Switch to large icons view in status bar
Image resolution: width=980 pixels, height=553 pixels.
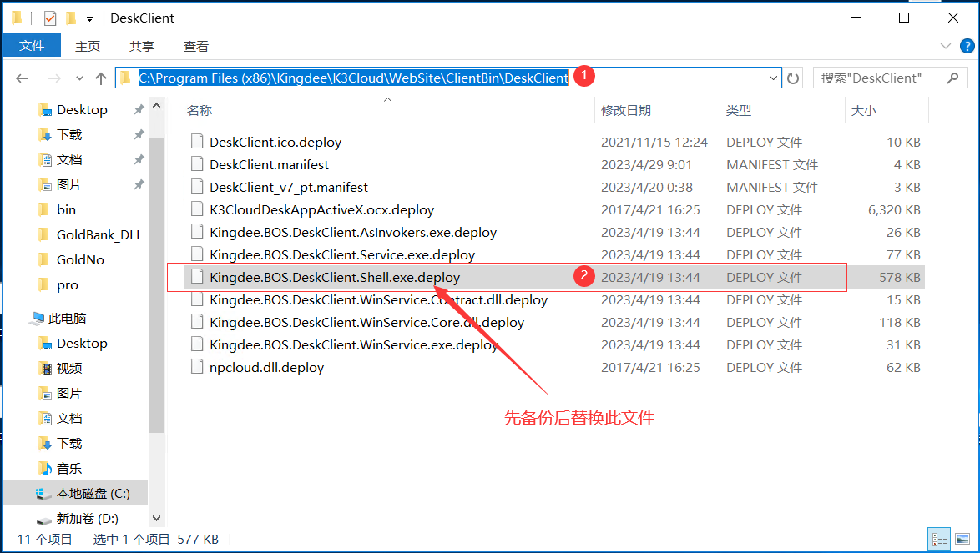pyautogui.click(x=962, y=540)
